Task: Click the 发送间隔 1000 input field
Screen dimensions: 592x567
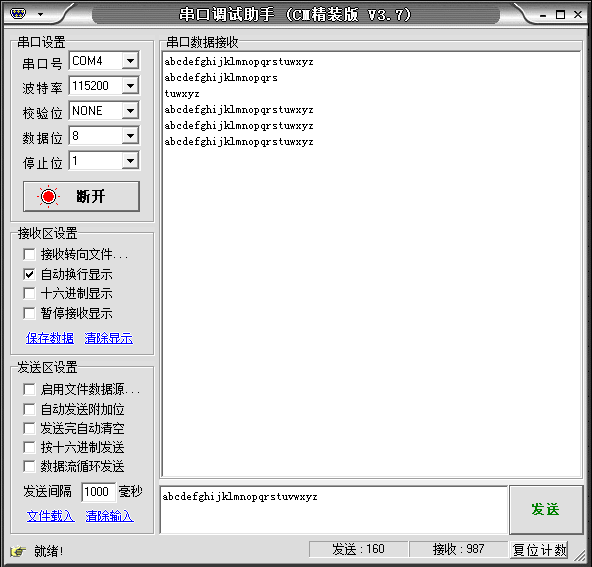Action: coord(99,492)
